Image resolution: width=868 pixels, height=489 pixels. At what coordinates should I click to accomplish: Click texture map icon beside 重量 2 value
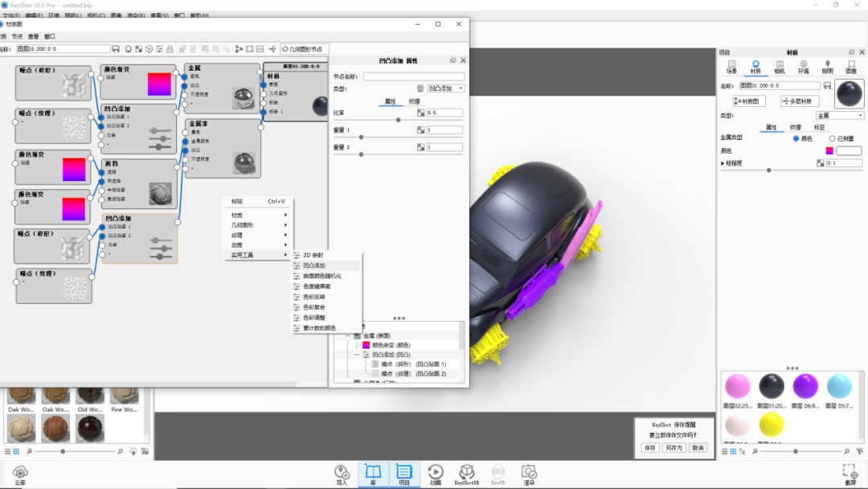[420, 147]
